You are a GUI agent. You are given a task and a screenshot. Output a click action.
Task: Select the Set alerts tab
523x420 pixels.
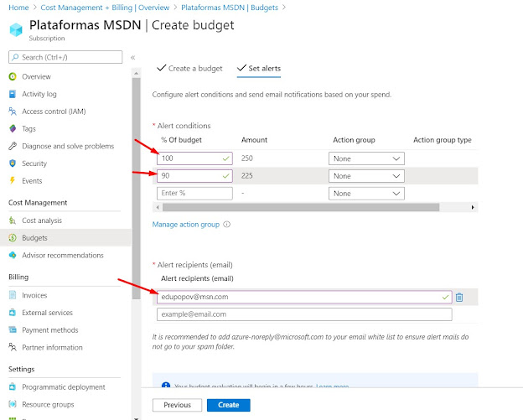click(259, 69)
